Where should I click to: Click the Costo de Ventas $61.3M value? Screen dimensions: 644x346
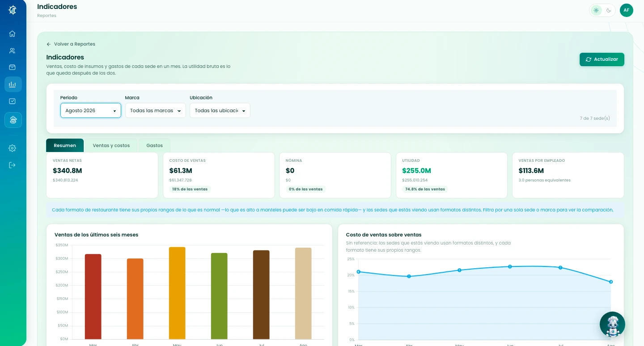coord(181,170)
